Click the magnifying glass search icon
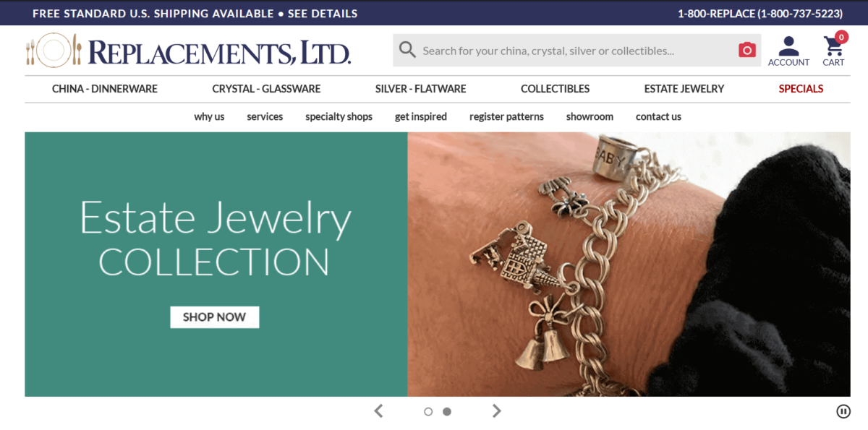Image resolution: width=868 pixels, height=430 pixels. pyautogui.click(x=407, y=50)
